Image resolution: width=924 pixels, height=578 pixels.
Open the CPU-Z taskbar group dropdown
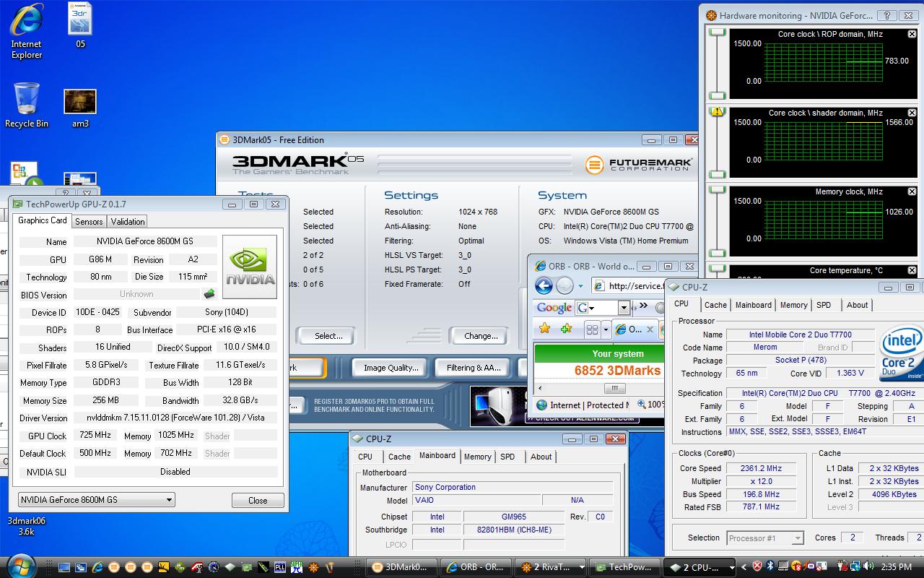click(x=731, y=567)
